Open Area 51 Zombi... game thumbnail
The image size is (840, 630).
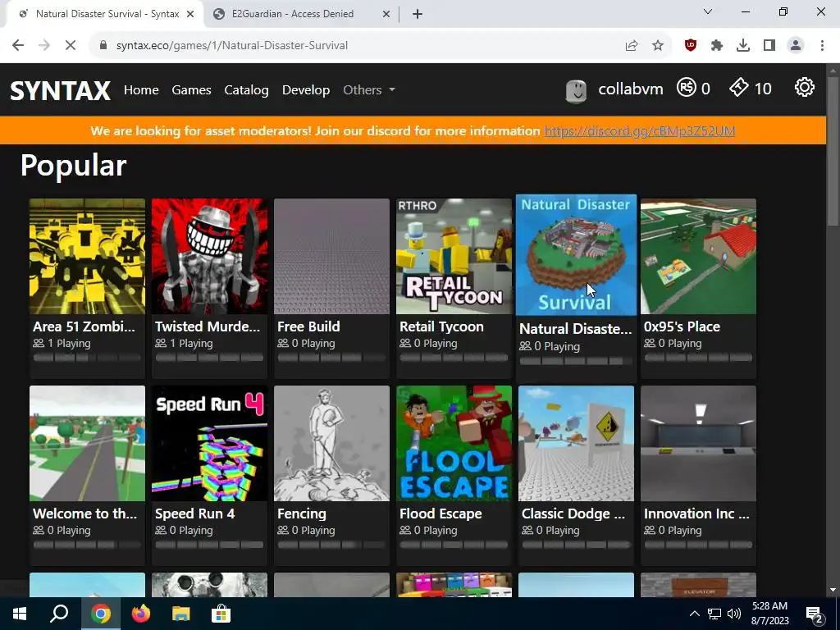[x=87, y=256]
